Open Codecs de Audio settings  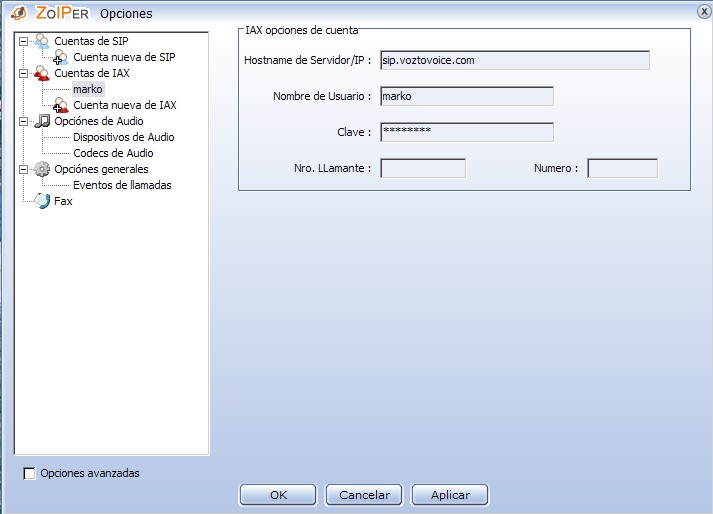pos(113,153)
